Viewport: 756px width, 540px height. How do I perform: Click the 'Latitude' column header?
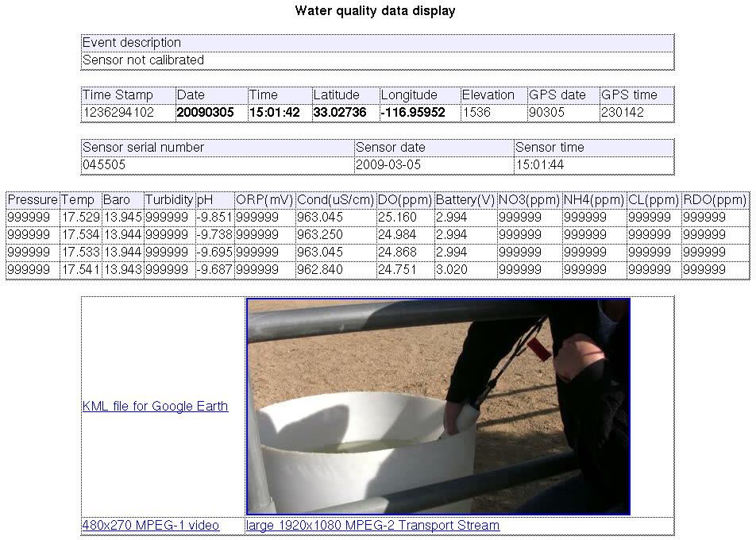coord(345,95)
